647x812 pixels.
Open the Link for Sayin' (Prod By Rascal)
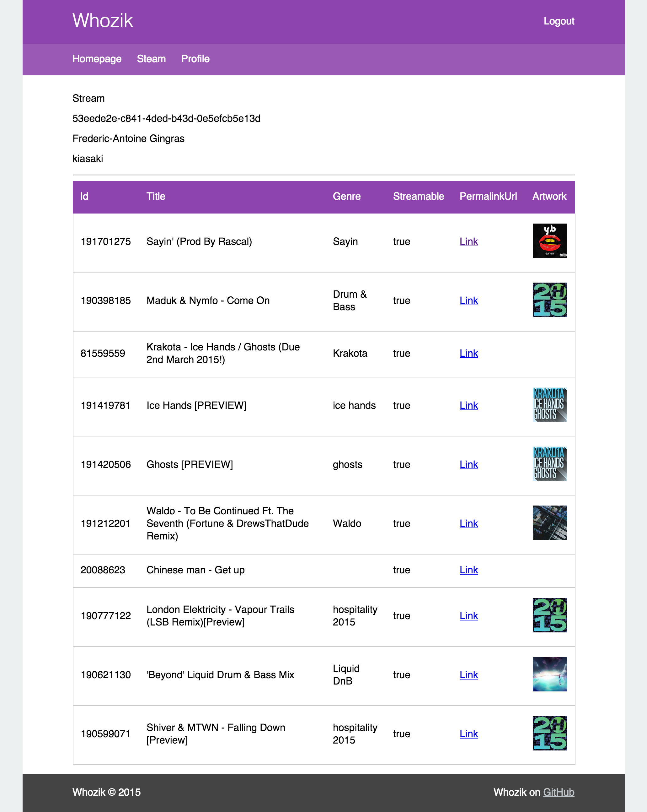(468, 241)
